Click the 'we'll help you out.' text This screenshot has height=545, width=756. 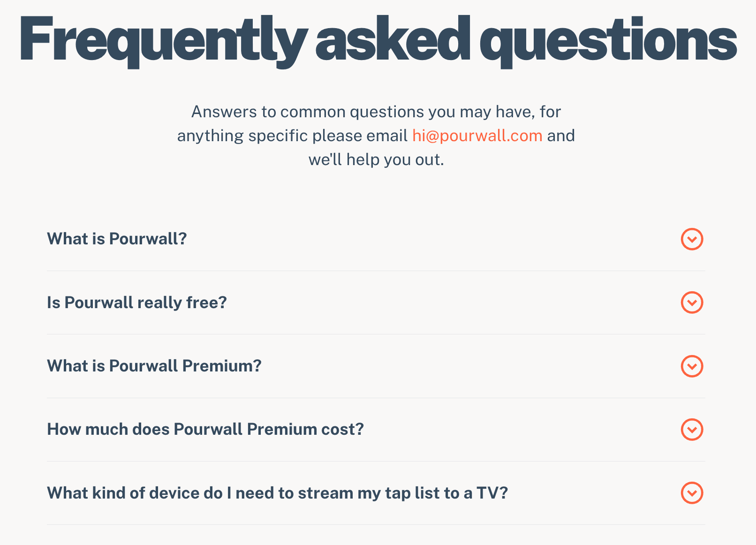[x=376, y=159]
